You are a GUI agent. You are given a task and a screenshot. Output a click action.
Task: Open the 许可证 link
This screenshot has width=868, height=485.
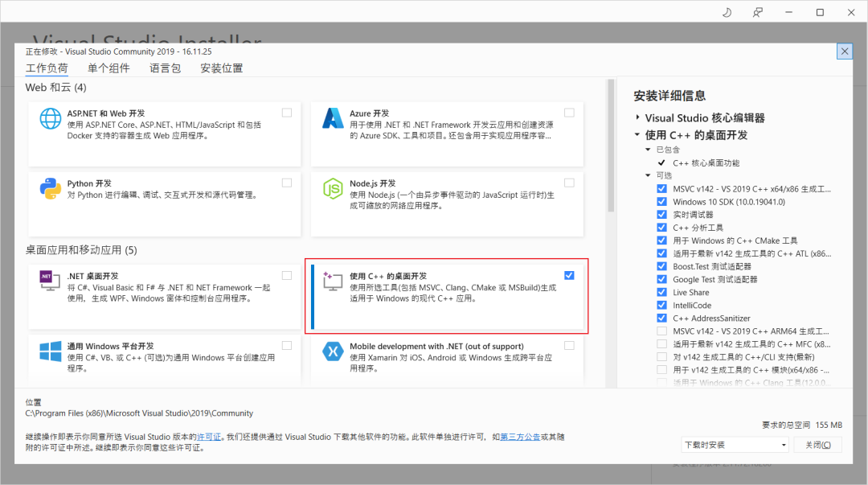209,437
